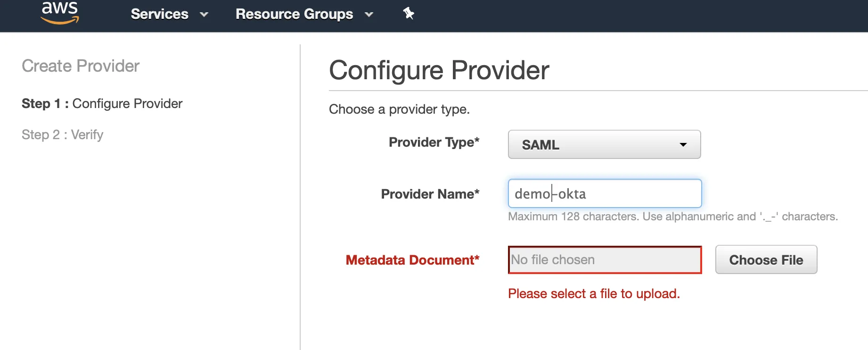Screen dimensions: 868x350
Task: Click the Create Provider sidebar heading
Action: click(81, 66)
